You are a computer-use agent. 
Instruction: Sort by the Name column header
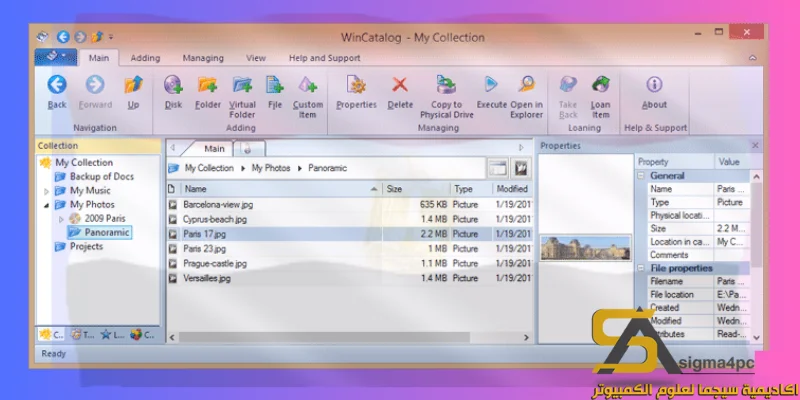coord(281,189)
